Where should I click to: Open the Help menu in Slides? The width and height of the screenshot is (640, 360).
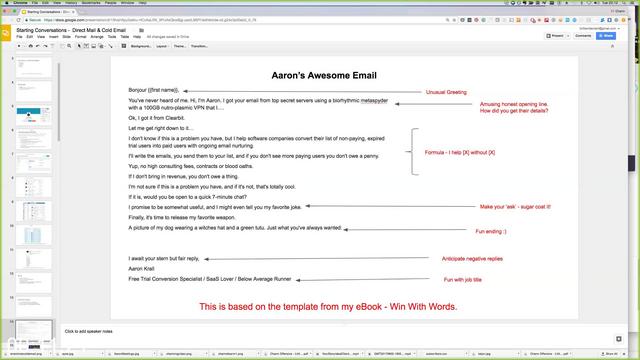(x=137, y=37)
